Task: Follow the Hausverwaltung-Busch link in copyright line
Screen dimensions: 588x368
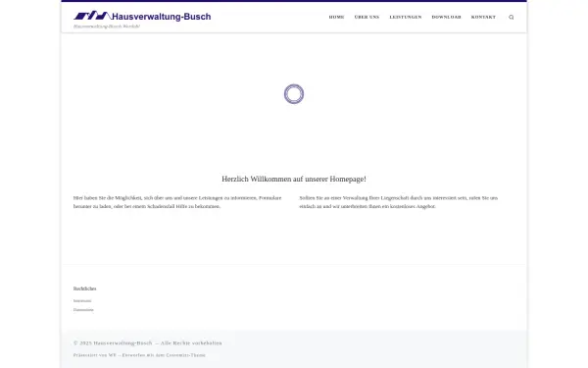Action: [x=122, y=342]
